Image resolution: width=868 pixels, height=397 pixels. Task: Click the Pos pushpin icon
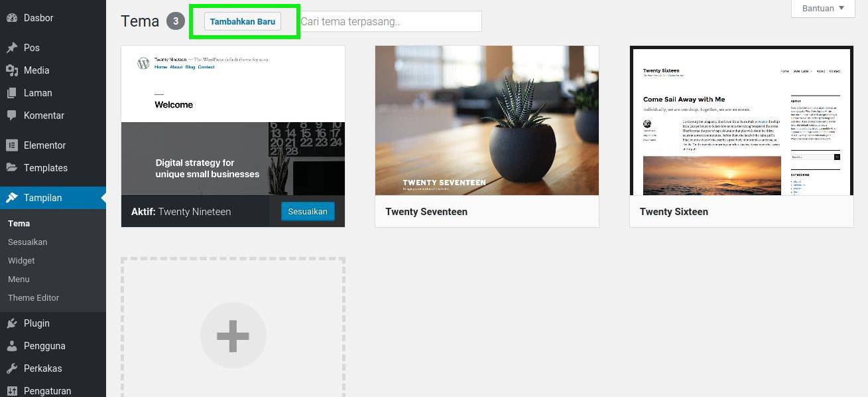[12, 48]
